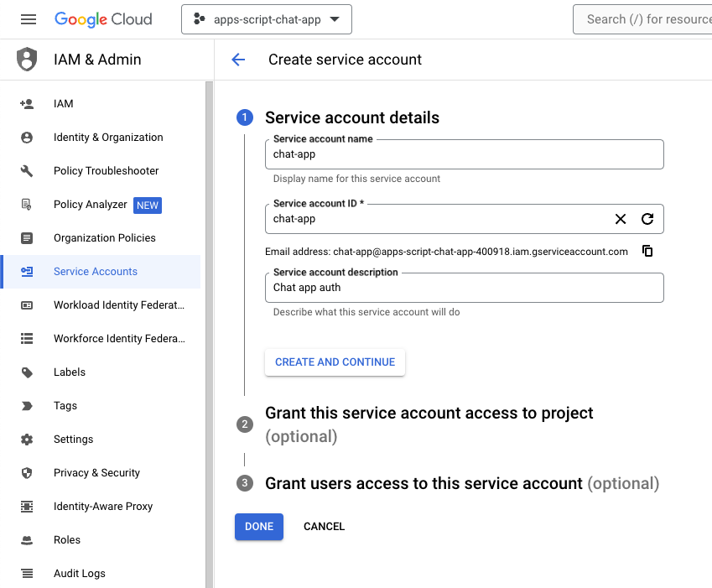Go to Identity & Organization

tap(108, 138)
